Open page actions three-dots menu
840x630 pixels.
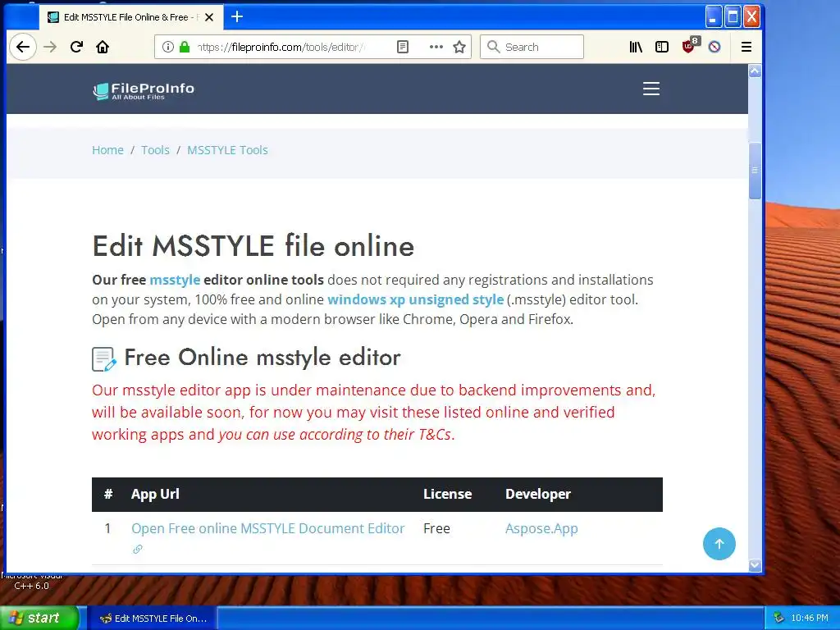[x=436, y=47]
